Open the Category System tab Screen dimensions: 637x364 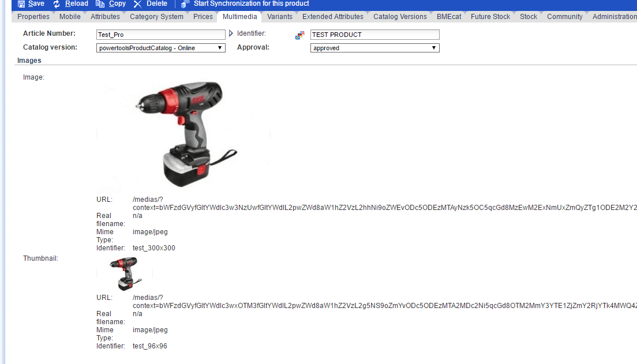tap(156, 17)
